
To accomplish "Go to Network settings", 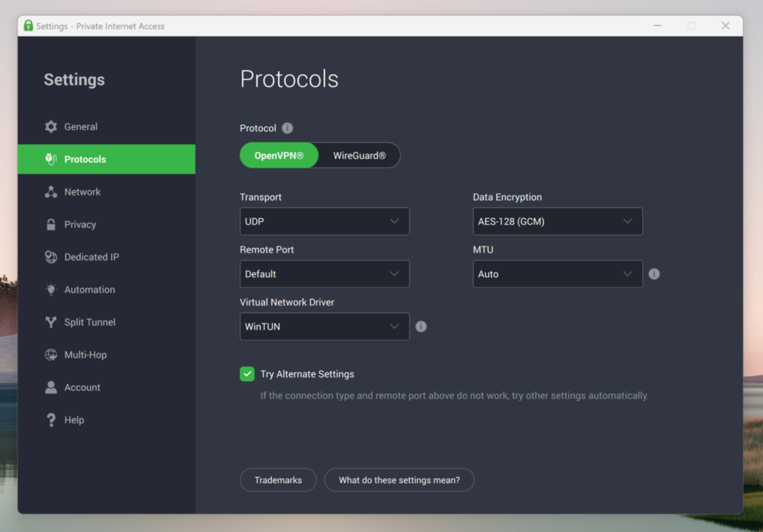I will [x=107, y=191].
